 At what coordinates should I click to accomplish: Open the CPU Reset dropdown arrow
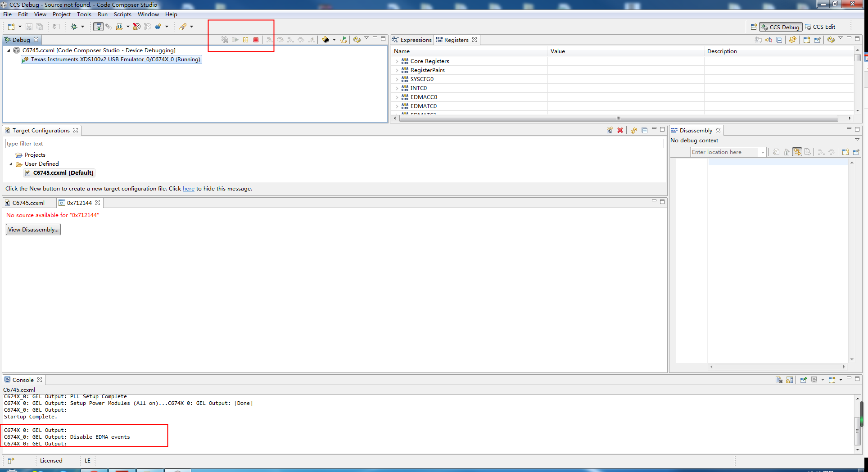pos(334,40)
